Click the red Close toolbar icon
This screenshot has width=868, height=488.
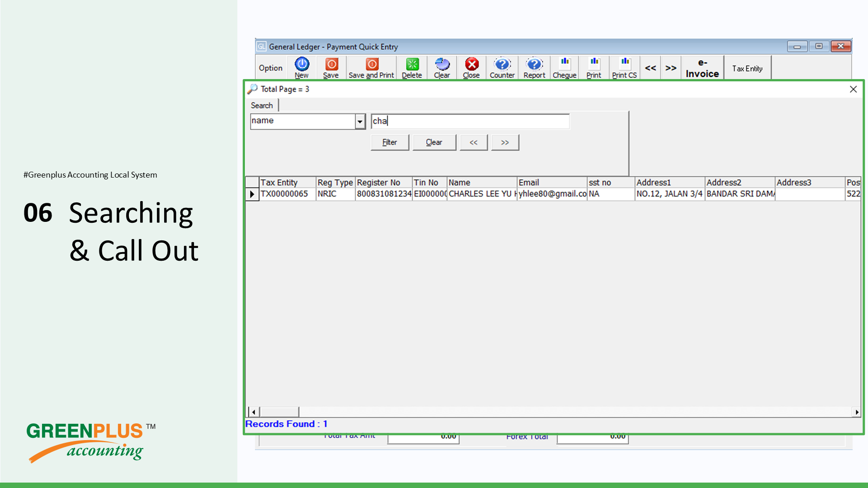coord(471,68)
